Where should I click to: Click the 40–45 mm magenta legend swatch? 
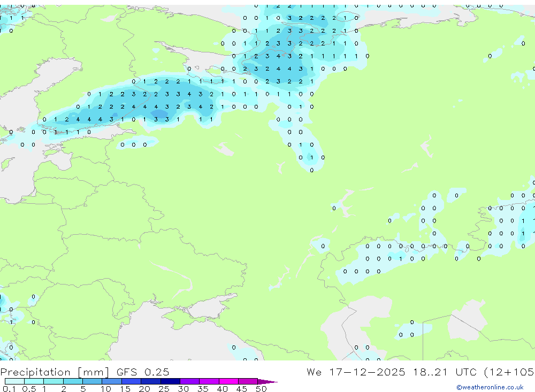click(228, 381)
